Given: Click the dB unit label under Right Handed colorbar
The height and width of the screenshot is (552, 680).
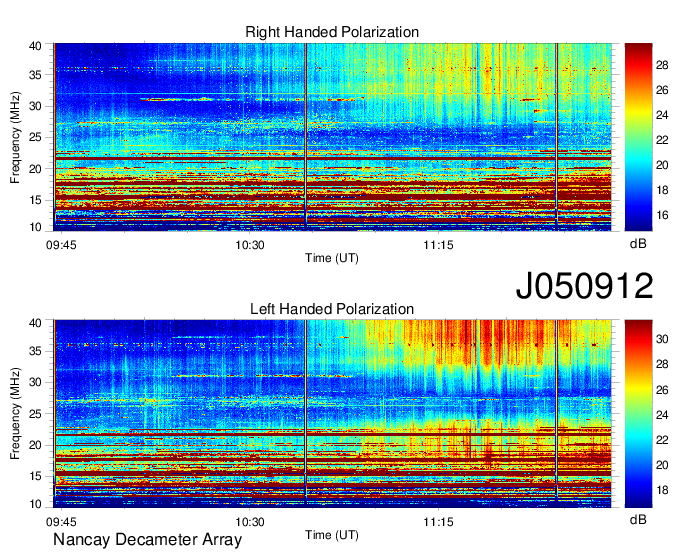Looking at the screenshot, I should (638, 244).
